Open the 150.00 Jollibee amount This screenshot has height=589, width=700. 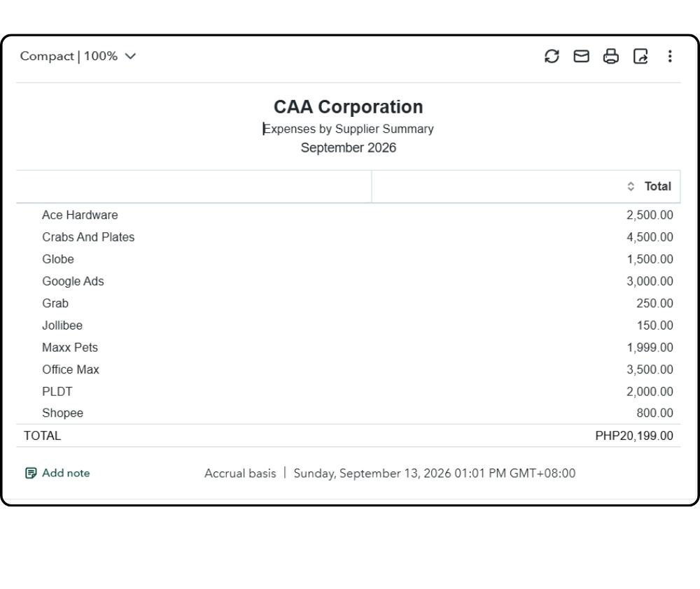[x=654, y=325]
